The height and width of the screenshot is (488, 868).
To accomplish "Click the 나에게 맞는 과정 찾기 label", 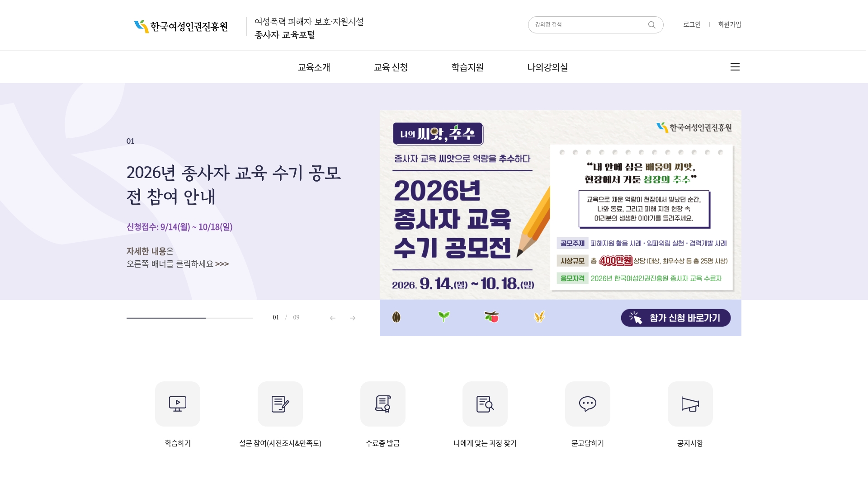I will point(485,443).
